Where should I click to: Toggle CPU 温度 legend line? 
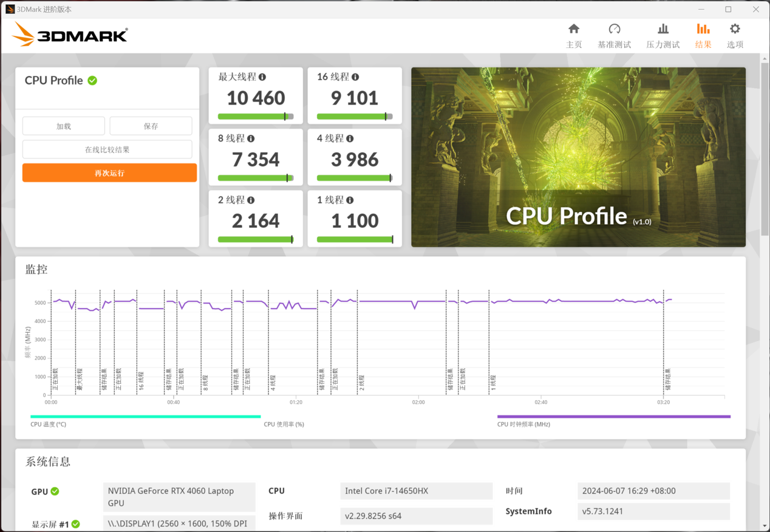pos(145,417)
